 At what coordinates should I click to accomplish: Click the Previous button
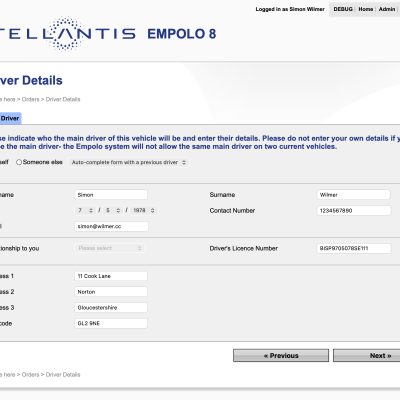[281, 356]
